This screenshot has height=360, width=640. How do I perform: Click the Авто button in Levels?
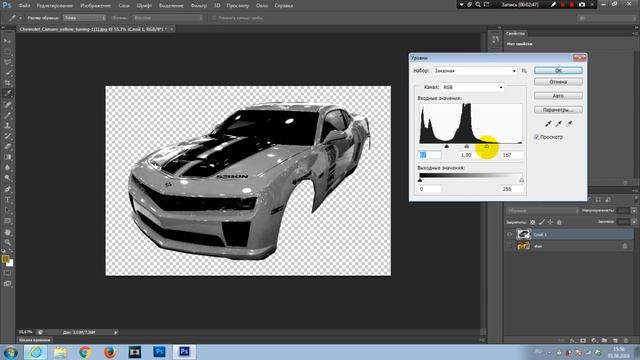558,96
